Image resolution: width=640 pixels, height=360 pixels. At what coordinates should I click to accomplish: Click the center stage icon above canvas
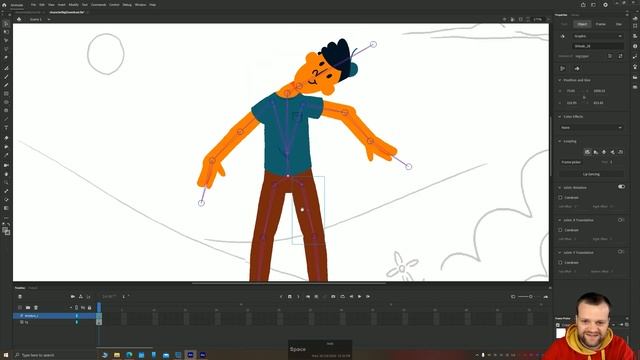pos(504,19)
